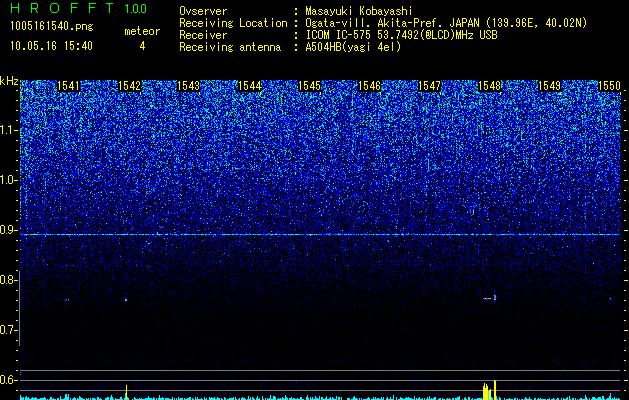Click the bright meteor echo near 1548

pos(490,298)
